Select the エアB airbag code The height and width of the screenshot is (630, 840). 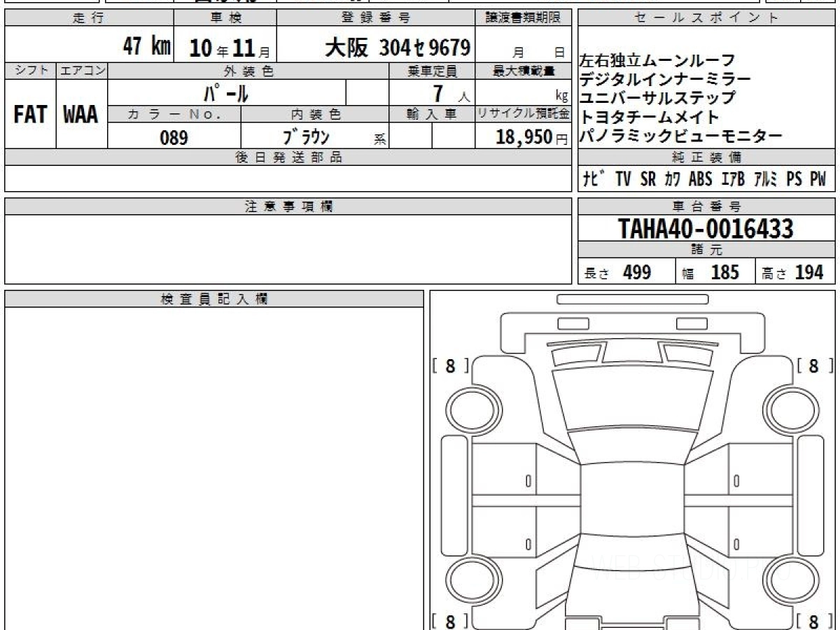[x=732, y=179]
